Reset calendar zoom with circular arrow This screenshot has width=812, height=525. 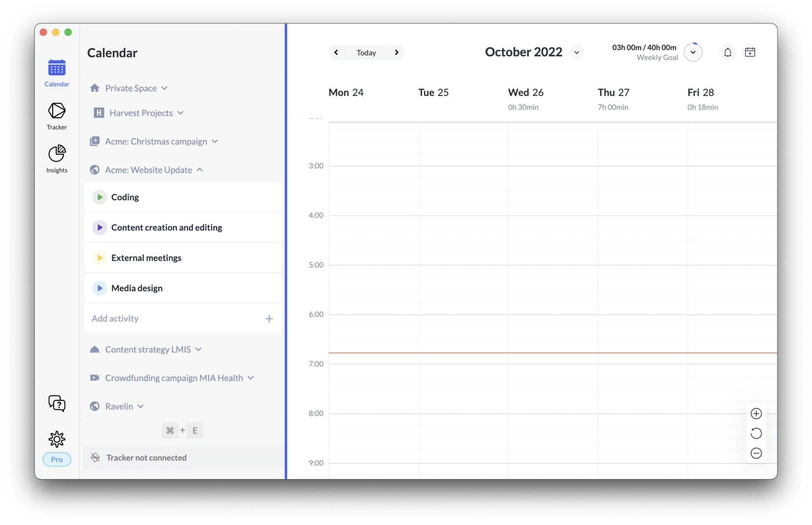click(x=756, y=433)
